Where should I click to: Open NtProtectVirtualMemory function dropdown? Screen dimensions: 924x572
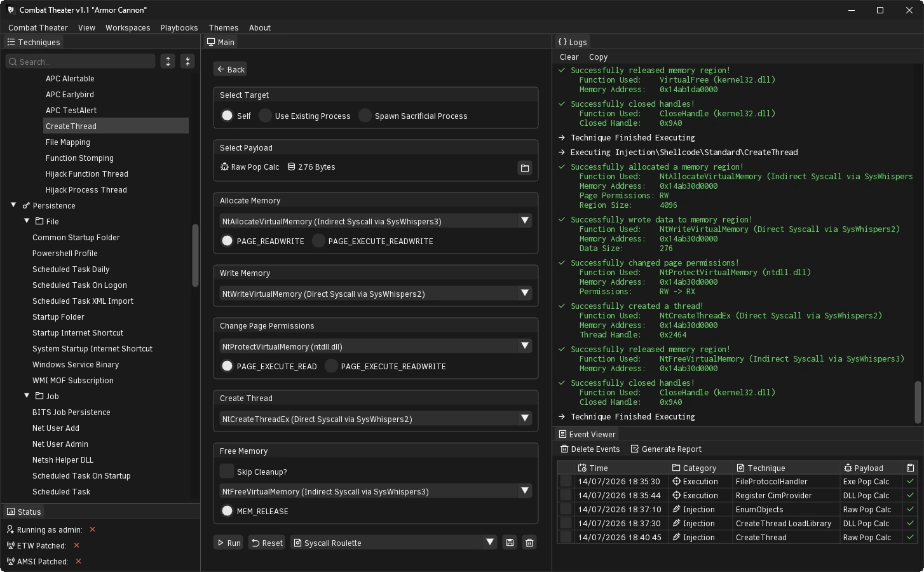376,346
